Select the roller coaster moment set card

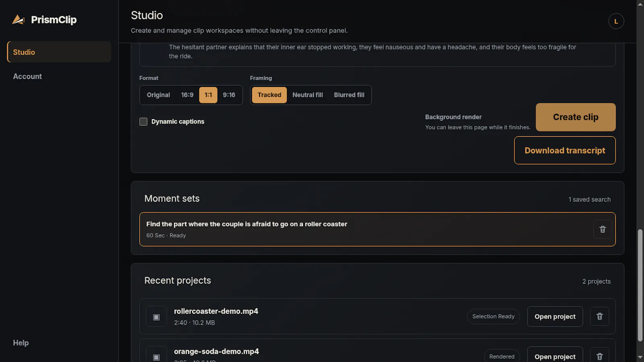click(377, 229)
